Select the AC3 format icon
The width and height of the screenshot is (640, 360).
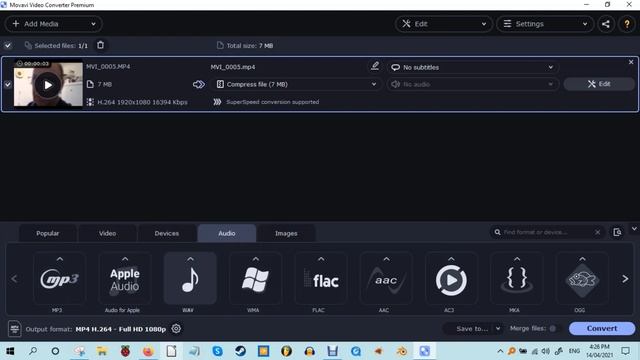(x=451, y=279)
